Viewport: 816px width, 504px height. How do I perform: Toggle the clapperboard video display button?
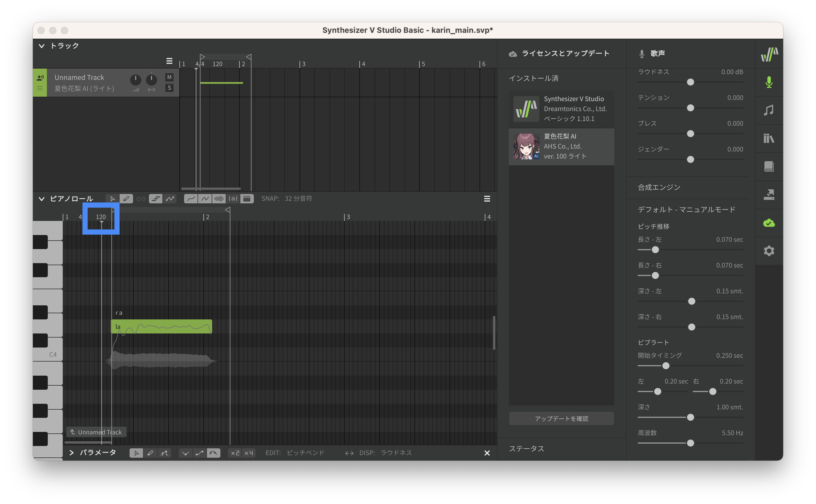[247, 199]
